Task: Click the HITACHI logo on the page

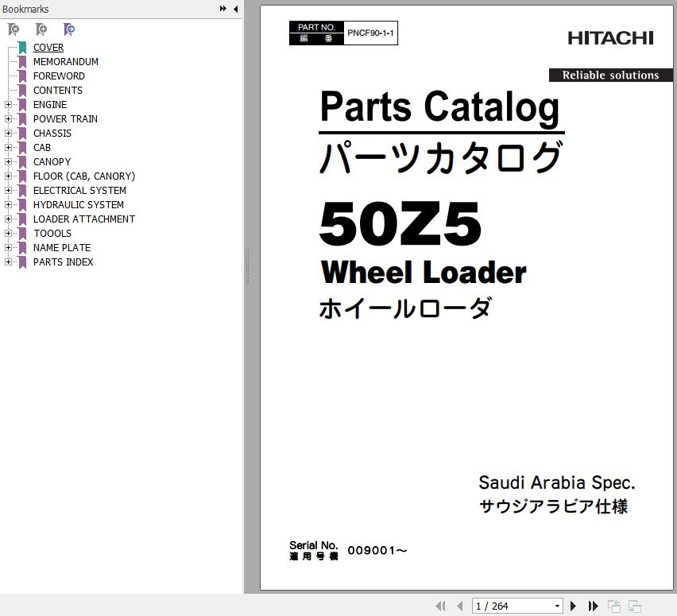Action: [610, 38]
